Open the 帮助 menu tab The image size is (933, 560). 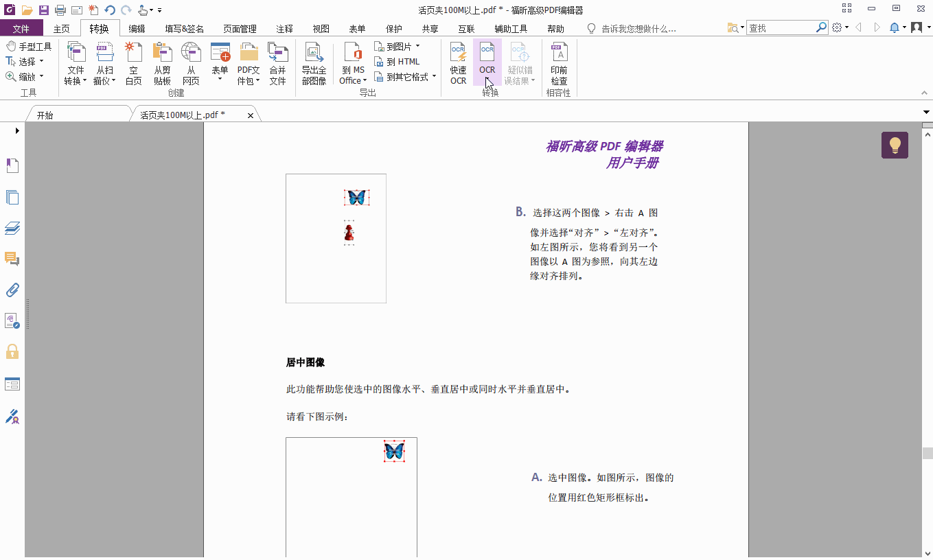[554, 28]
